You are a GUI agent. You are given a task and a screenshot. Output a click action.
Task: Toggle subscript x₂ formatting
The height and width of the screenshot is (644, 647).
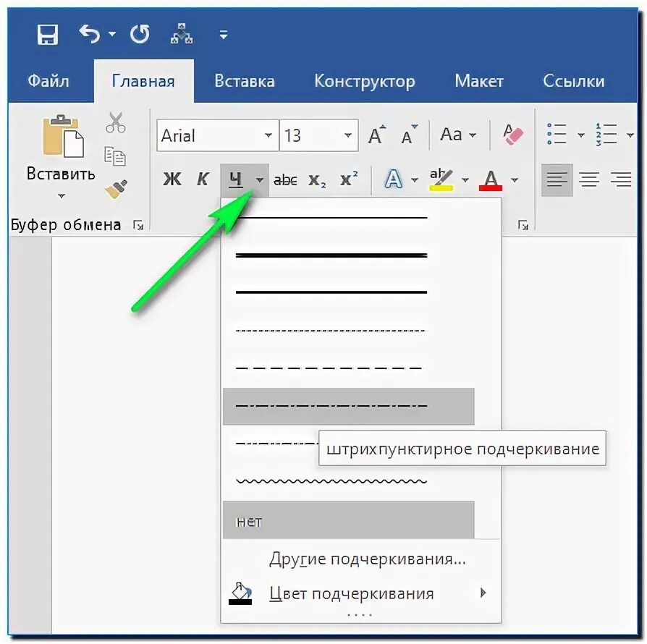[317, 180]
